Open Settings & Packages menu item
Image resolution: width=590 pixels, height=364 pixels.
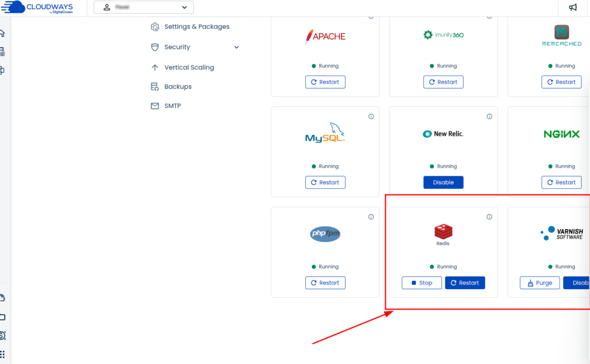point(196,26)
